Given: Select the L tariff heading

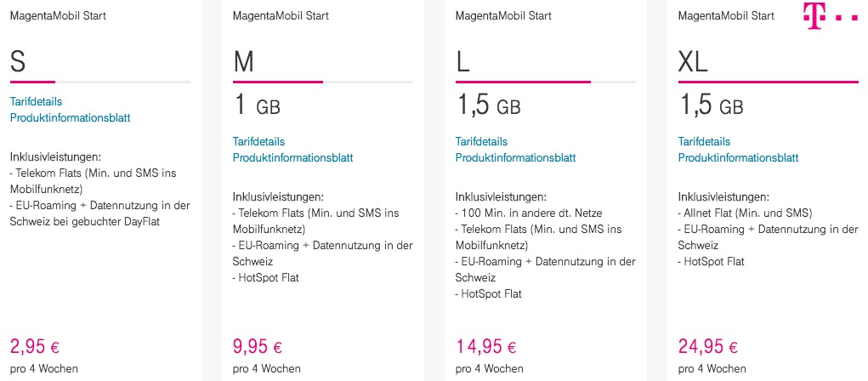Looking at the screenshot, I should click(x=463, y=61).
